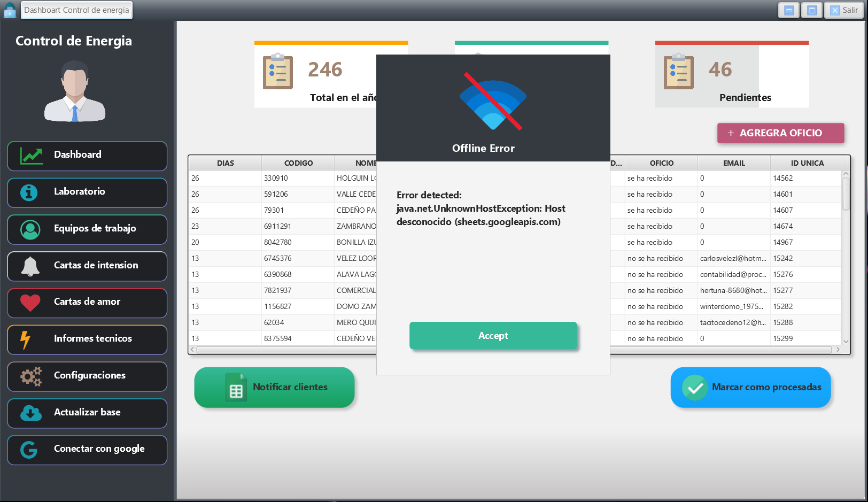This screenshot has width=868, height=502.
Task: Click ID UNICA cell 15299
Action: 807,339
